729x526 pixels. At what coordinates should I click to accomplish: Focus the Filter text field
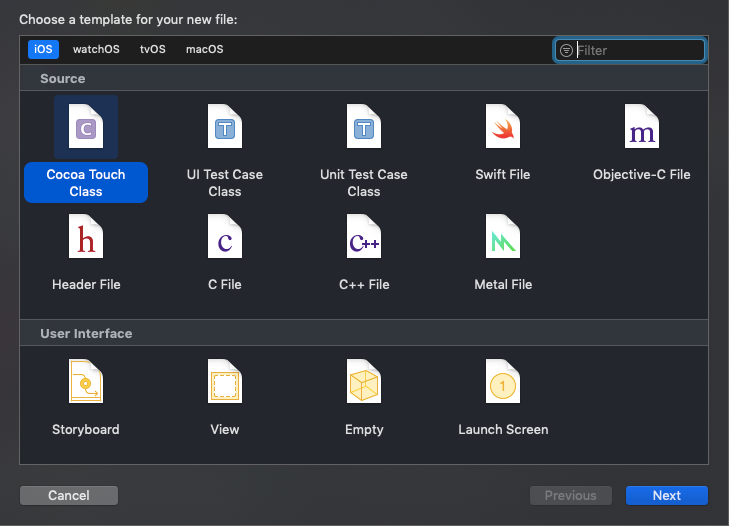tap(630, 50)
